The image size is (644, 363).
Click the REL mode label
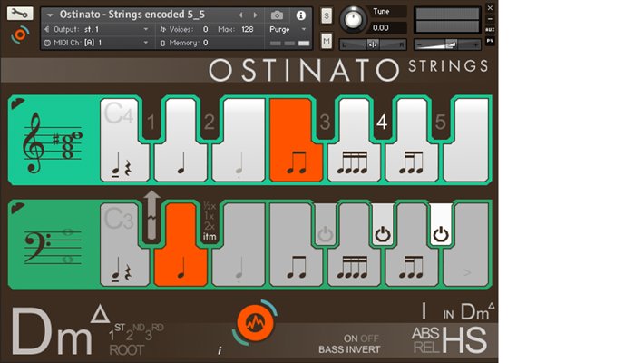pos(425,347)
